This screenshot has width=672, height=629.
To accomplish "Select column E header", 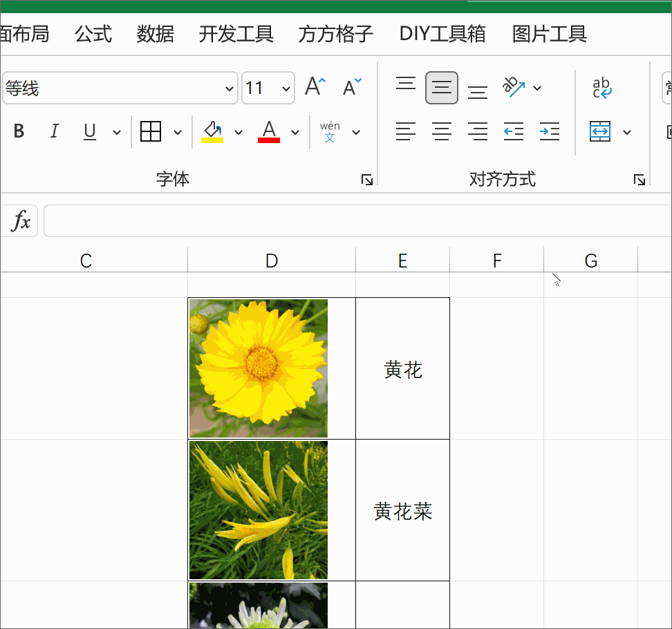I will 403,260.
